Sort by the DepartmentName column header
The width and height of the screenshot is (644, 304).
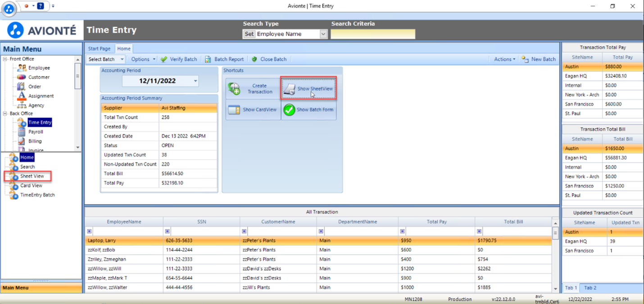tap(358, 222)
